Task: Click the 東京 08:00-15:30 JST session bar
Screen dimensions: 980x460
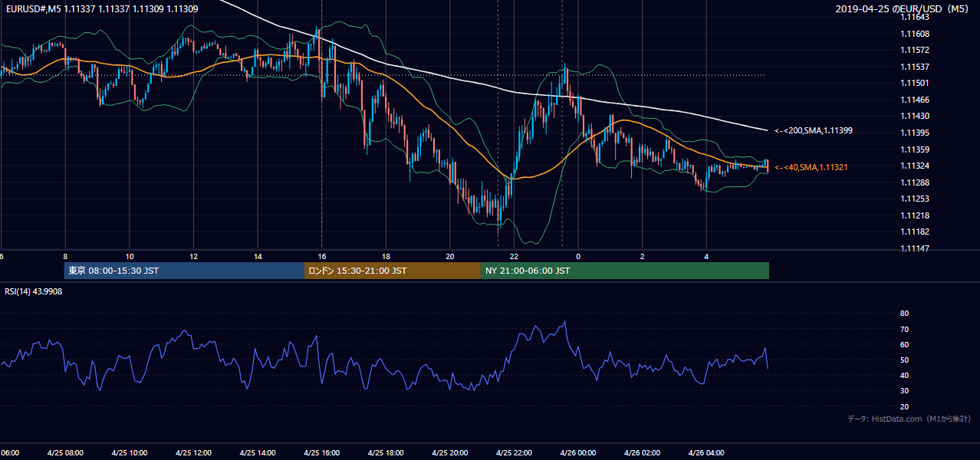Action: [x=184, y=271]
